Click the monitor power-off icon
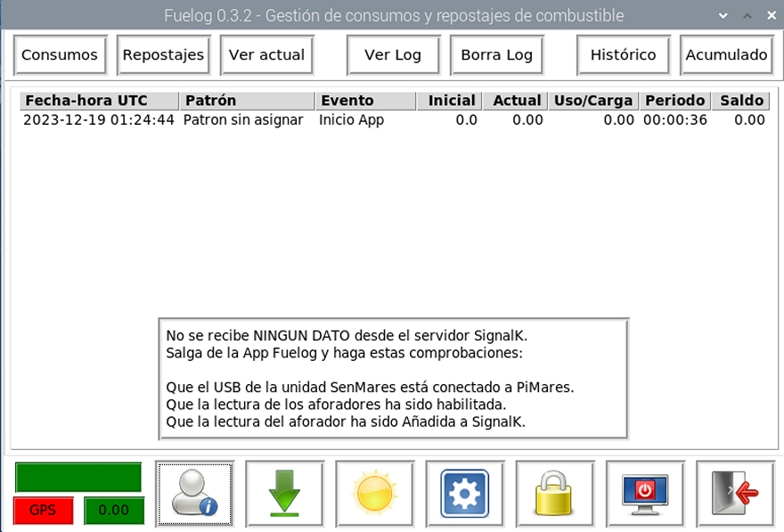784x532 pixels. tap(644, 493)
